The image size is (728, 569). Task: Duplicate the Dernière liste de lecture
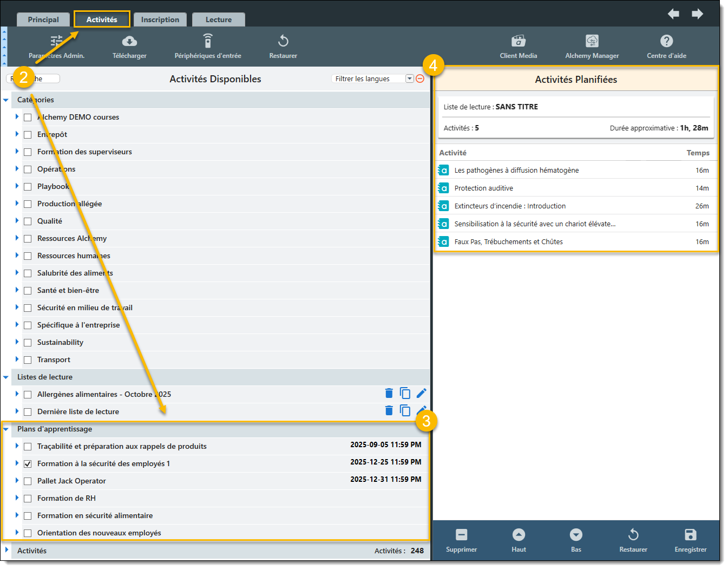click(405, 410)
